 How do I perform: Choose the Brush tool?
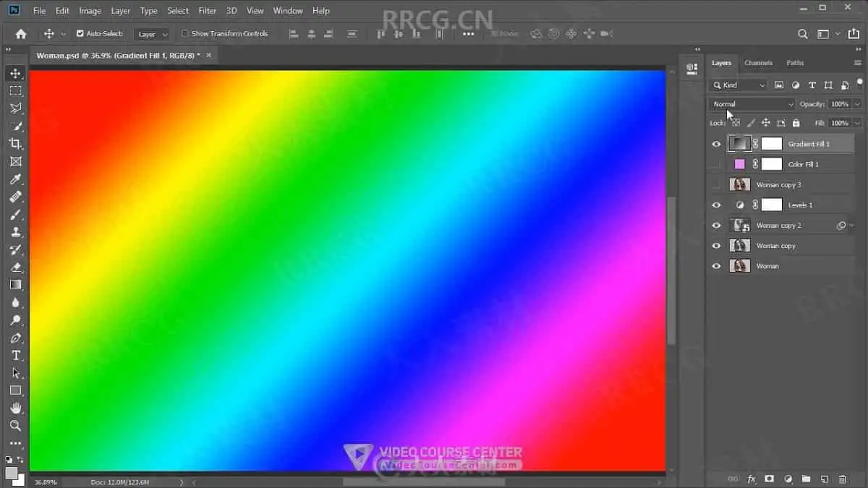pos(16,215)
